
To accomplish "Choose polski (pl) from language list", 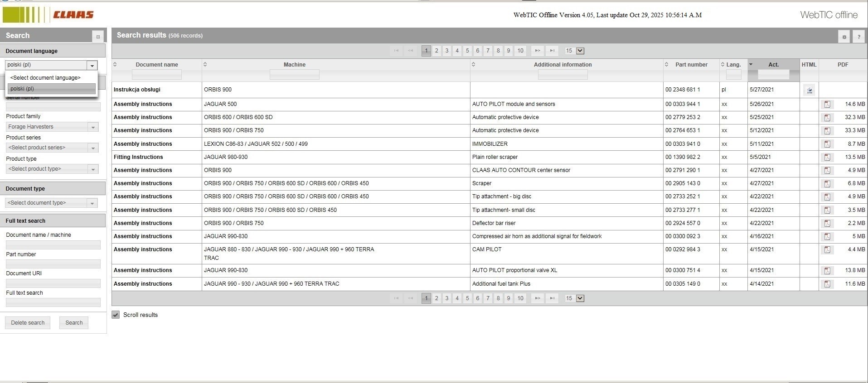I will pyautogui.click(x=51, y=89).
